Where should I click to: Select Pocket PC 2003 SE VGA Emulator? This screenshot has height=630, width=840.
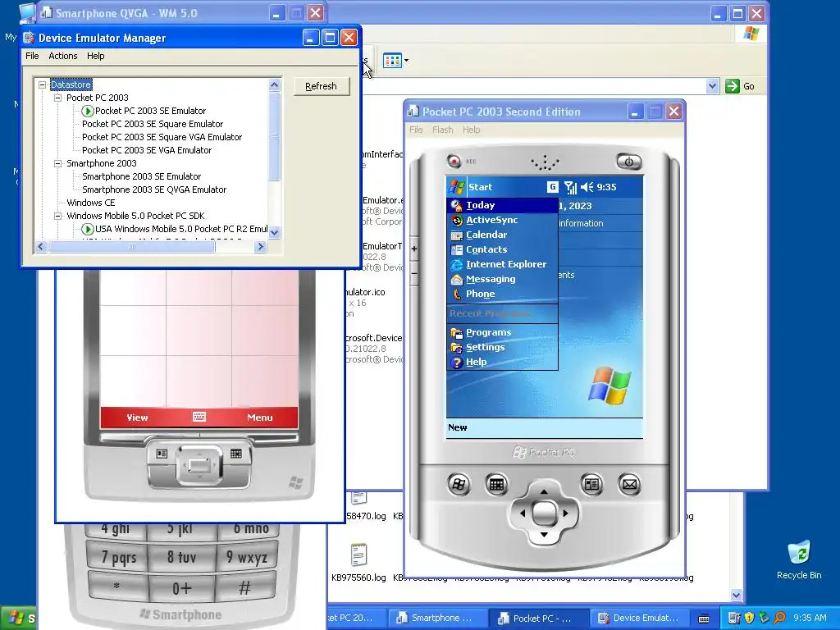coord(147,150)
